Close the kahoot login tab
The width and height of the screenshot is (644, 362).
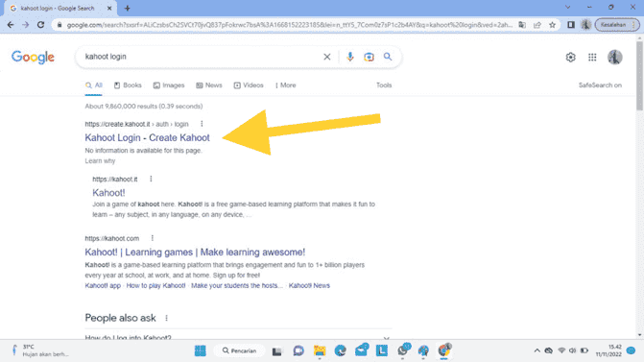tap(109, 9)
